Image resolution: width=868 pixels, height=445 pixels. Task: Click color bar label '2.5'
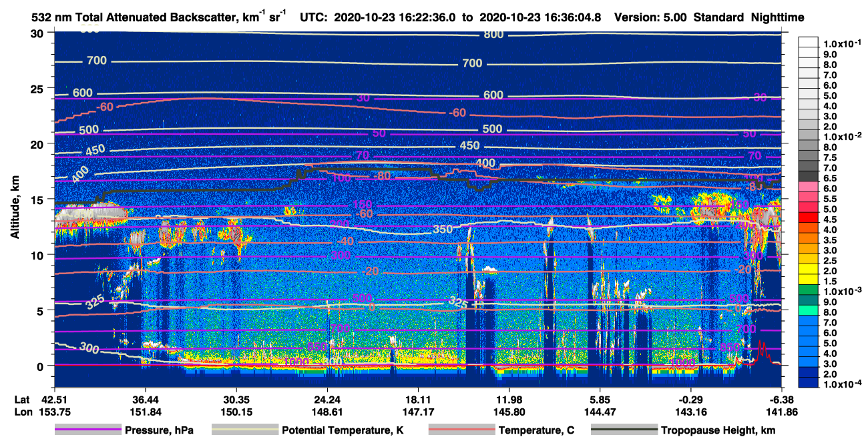coord(830,260)
